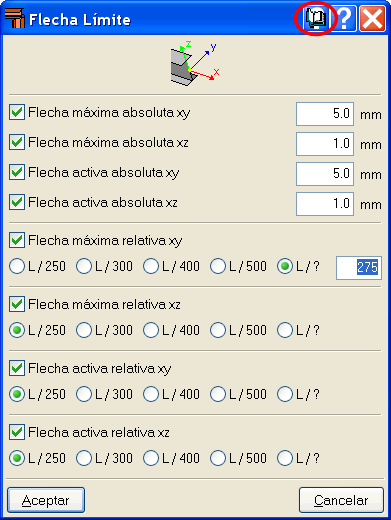Image resolution: width=391 pixels, height=520 pixels.
Task: Click the Aceptar button
Action: [x=46, y=500]
